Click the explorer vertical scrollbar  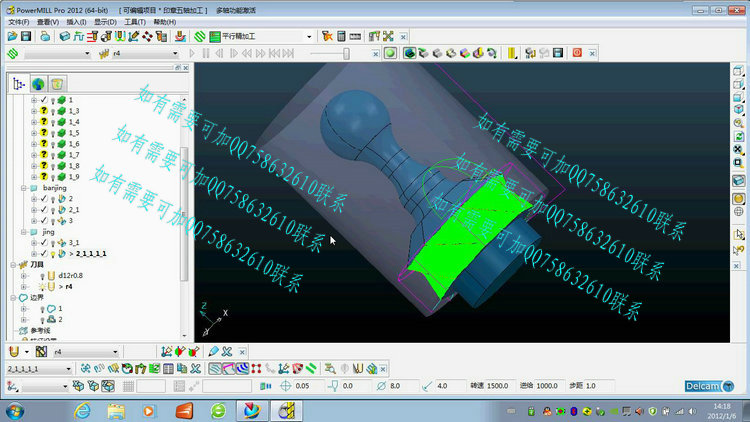(x=185, y=214)
